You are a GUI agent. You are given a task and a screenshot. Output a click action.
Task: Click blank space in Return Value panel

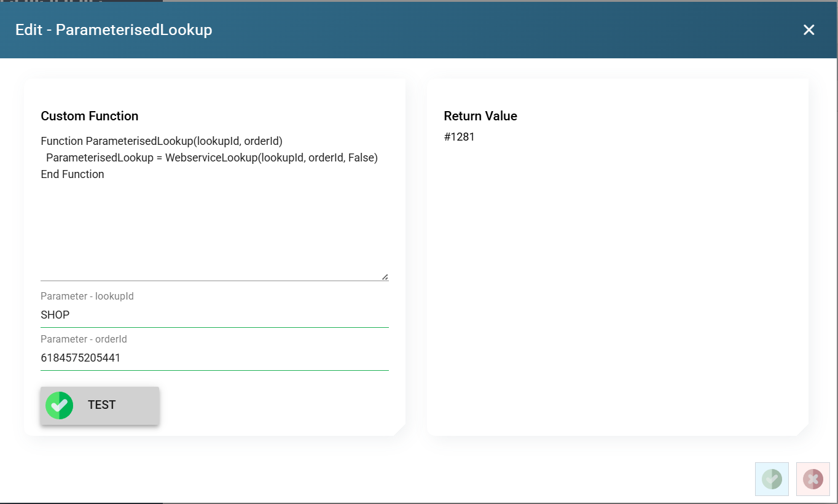click(x=617, y=276)
